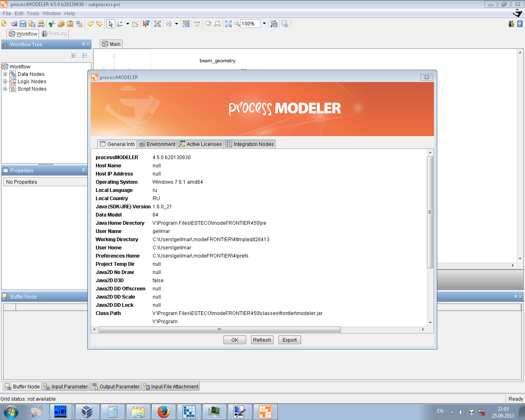Click the 'Working Directory' row label
525x420 pixels.
point(117,240)
